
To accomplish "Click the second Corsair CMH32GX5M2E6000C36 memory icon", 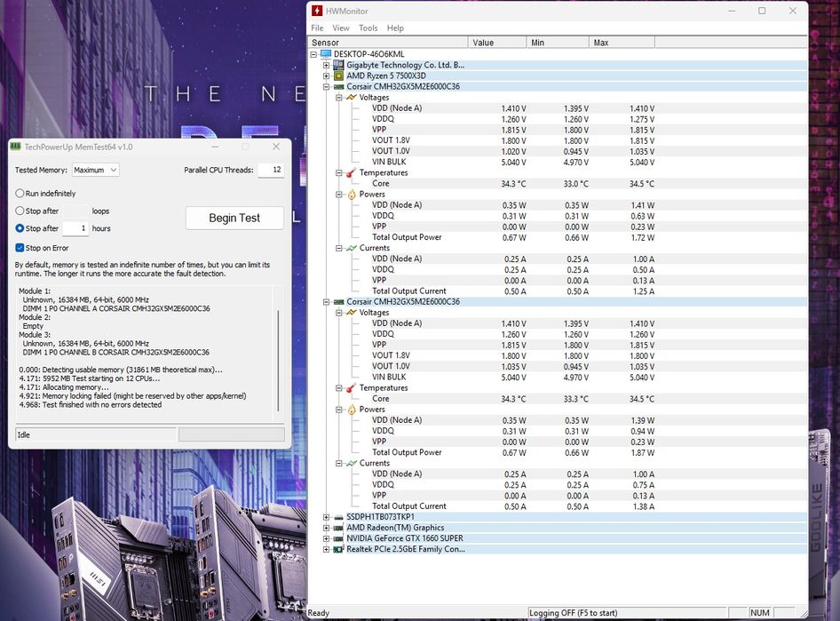I will 338,302.
